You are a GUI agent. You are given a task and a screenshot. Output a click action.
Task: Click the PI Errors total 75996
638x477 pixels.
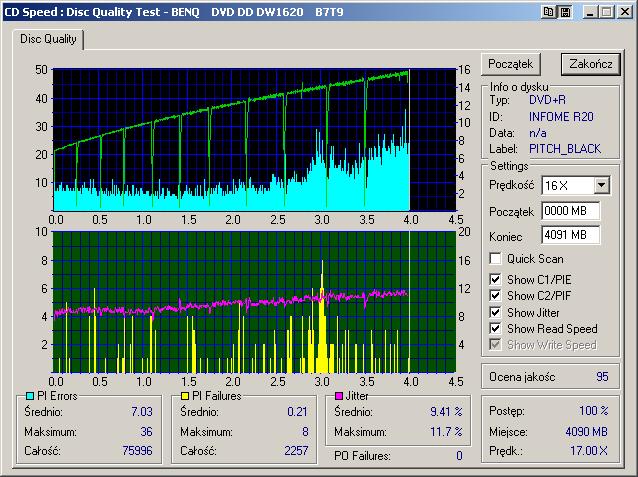[x=138, y=451]
